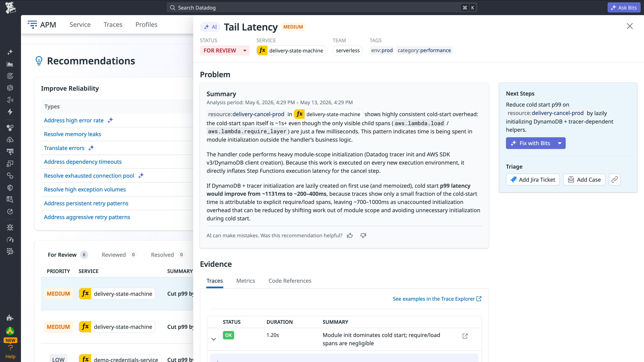The image size is (644, 362).
Task: Open Resolve high exception volumes link
Action: (x=85, y=189)
